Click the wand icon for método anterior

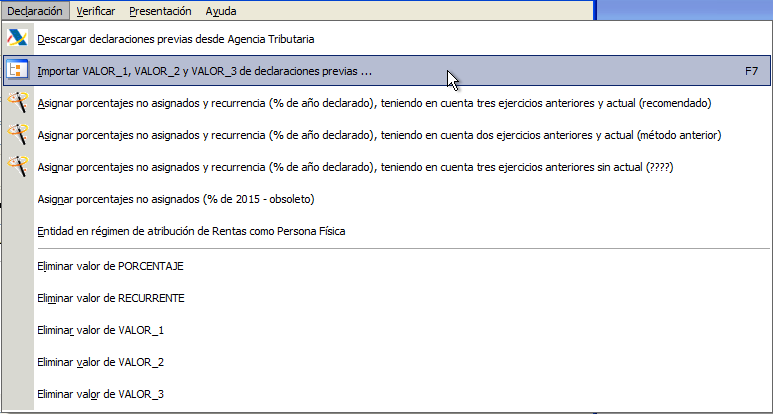point(18,135)
